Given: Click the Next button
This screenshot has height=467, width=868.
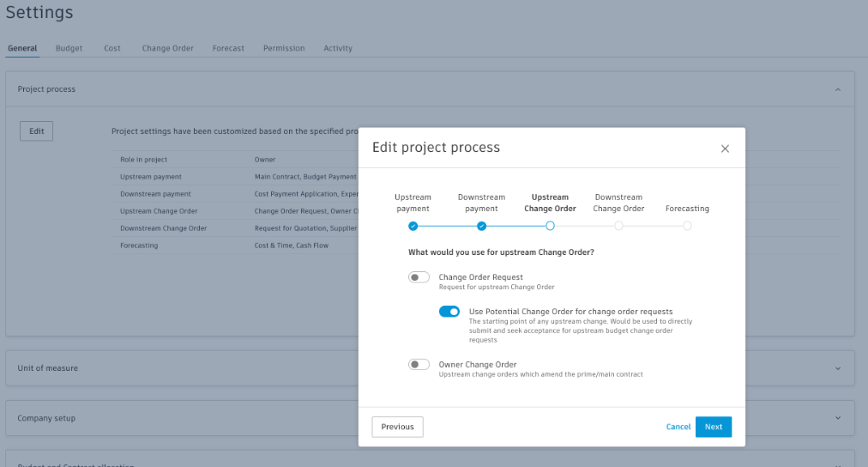Looking at the screenshot, I should [714, 427].
